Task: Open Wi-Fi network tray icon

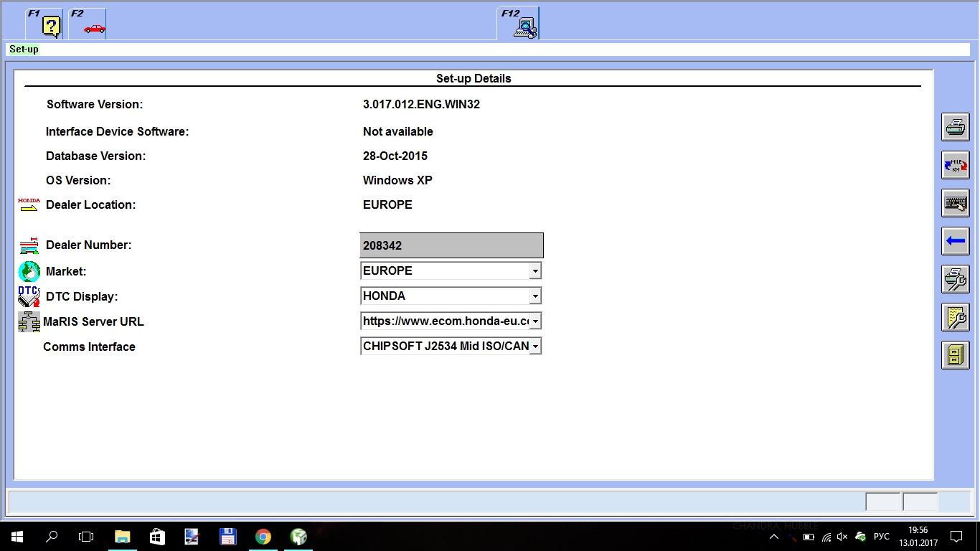Action: [x=826, y=537]
